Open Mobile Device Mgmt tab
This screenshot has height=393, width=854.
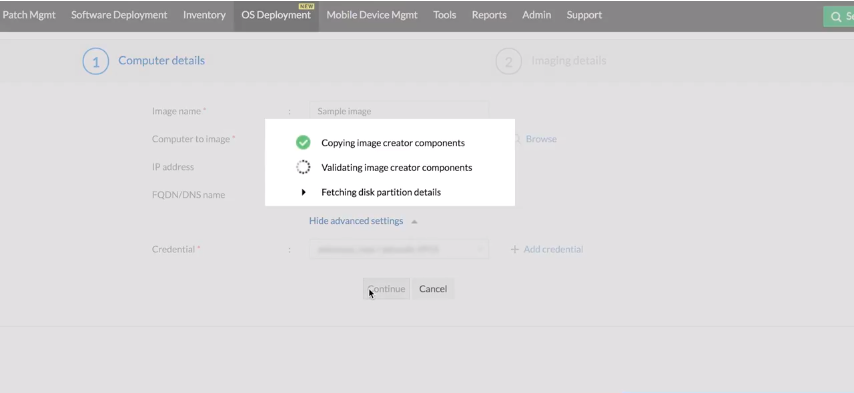(372, 15)
